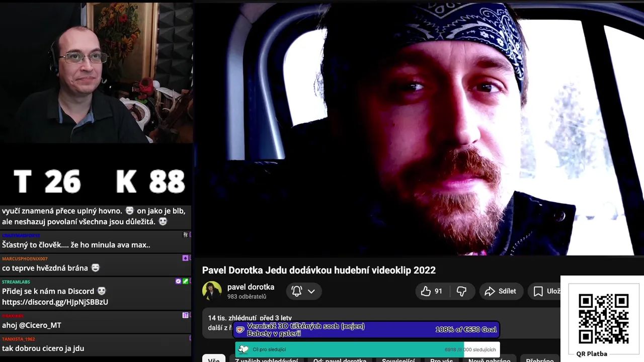Click the Vernisáž donation goal bar
This screenshot has width=644, height=362.
tap(366, 330)
